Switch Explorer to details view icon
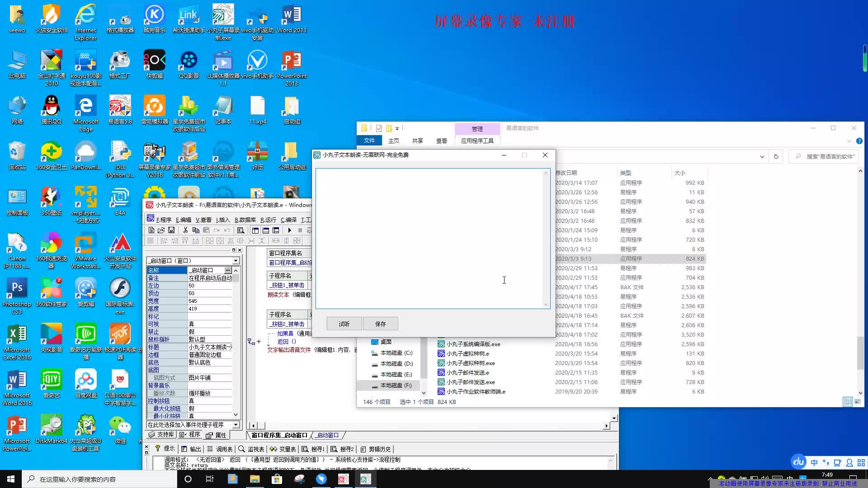Image resolution: width=868 pixels, height=488 pixels. (848, 402)
